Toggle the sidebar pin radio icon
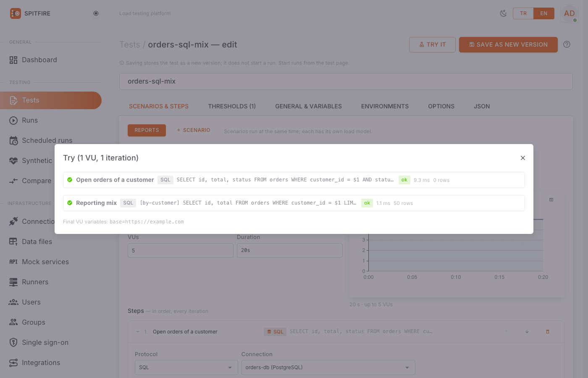This screenshot has height=378, width=588. coord(96,13)
